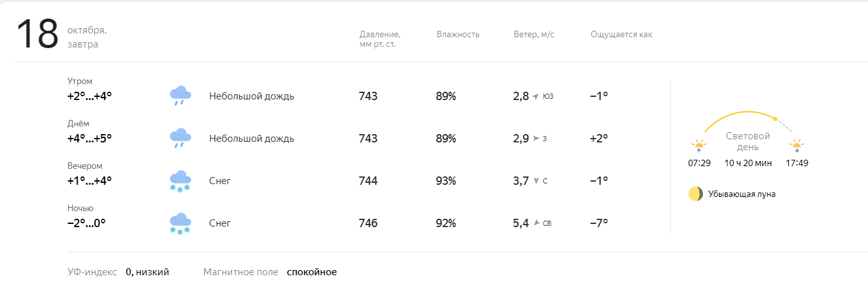Click the west wind arrow for daytime
This screenshot has height=290, width=868.
pyautogui.click(x=536, y=139)
